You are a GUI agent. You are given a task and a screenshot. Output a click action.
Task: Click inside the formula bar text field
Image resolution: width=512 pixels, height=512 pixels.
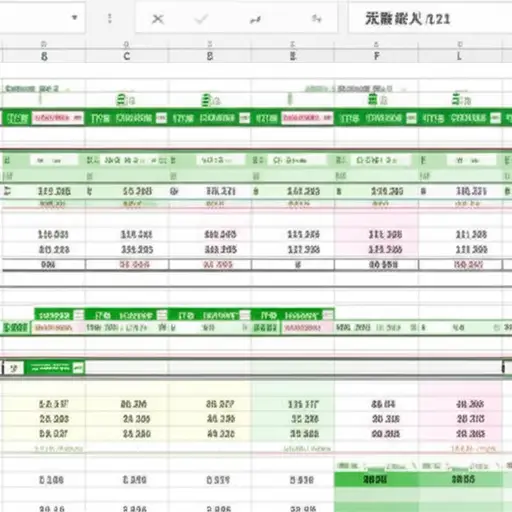[430, 18]
